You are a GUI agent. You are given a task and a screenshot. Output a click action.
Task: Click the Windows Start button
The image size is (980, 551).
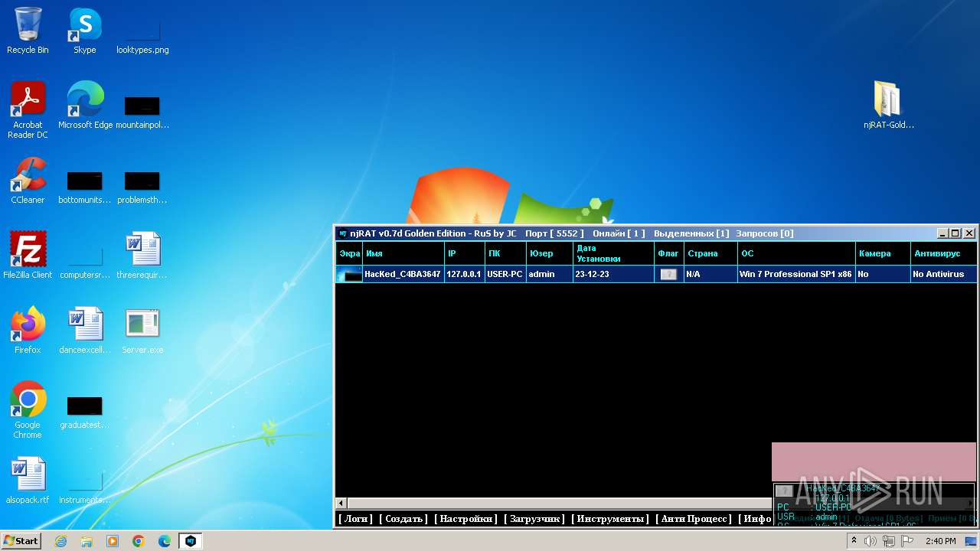point(21,541)
